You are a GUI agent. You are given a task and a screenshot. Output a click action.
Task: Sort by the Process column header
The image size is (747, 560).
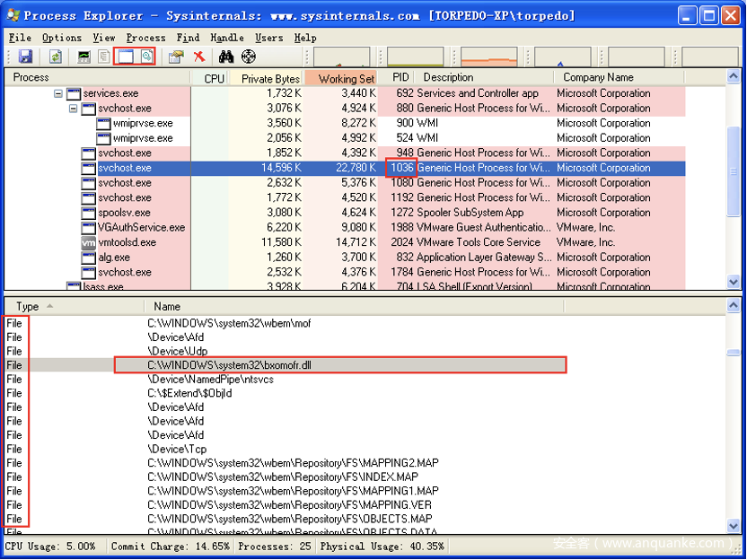tap(97, 77)
